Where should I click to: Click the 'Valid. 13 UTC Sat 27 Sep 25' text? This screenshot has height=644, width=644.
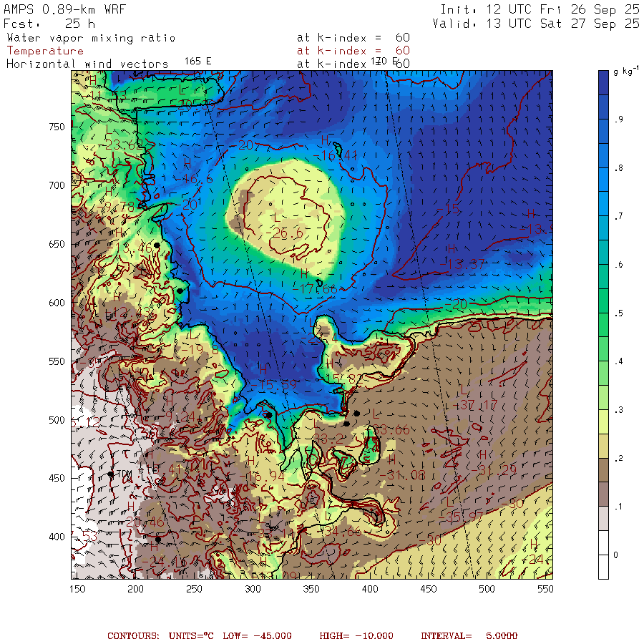pyautogui.click(x=536, y=24)
